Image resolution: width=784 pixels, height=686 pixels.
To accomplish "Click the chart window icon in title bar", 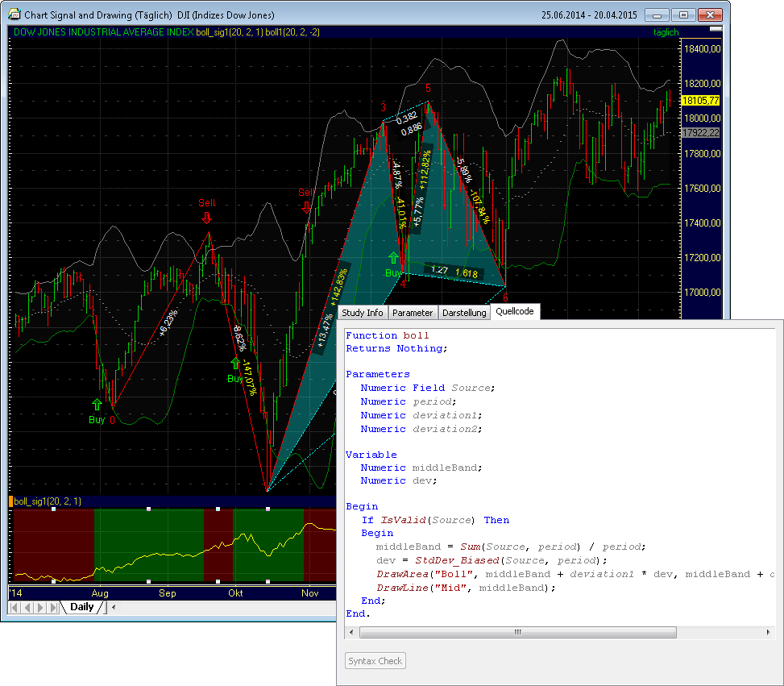I will tap(14, 15).
